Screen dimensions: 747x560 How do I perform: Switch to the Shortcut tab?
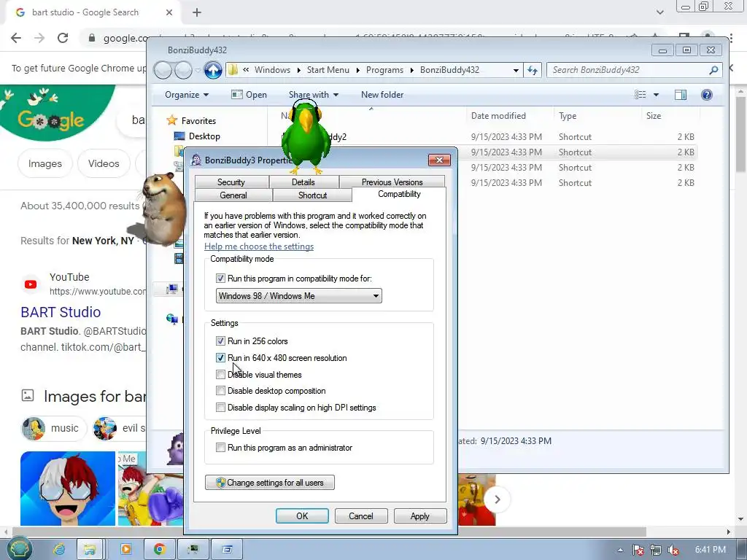pyautogui.click(x=312, y=195)
